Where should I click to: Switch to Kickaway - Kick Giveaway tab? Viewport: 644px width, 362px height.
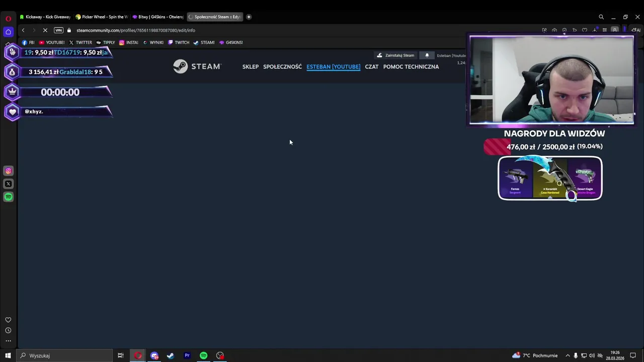coord(45,17)
